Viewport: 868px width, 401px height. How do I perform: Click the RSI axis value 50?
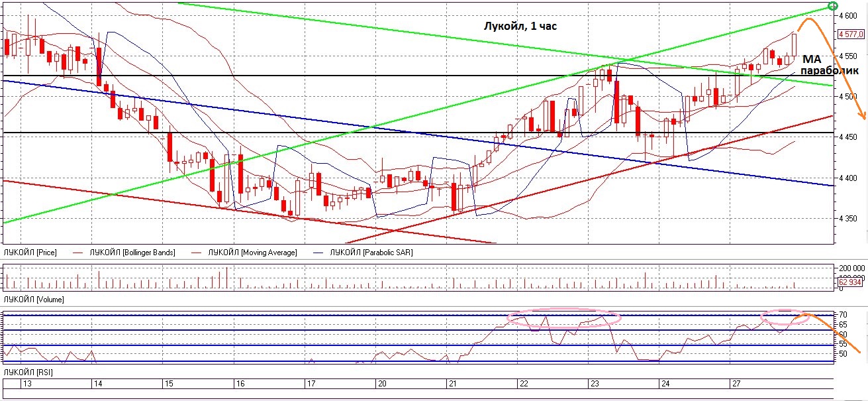click(844, 355)
